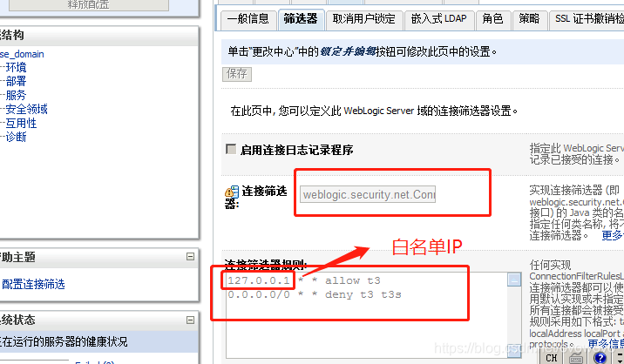
Task: Enable the 启用连接日志记录程序 checkbox
Action: pyautogui.click(x=231, y=149)
